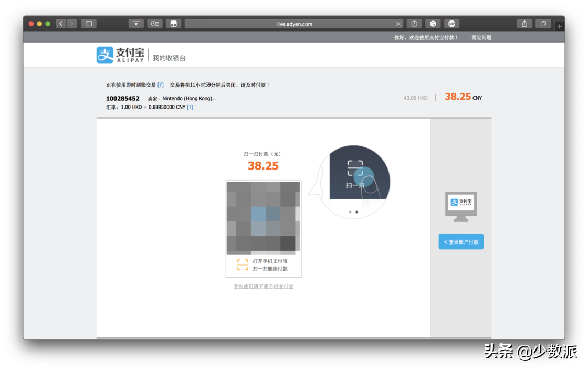The image size is (588, 370).
Task: Stop loading with the address bar X
Action: [x=398, y=24]
